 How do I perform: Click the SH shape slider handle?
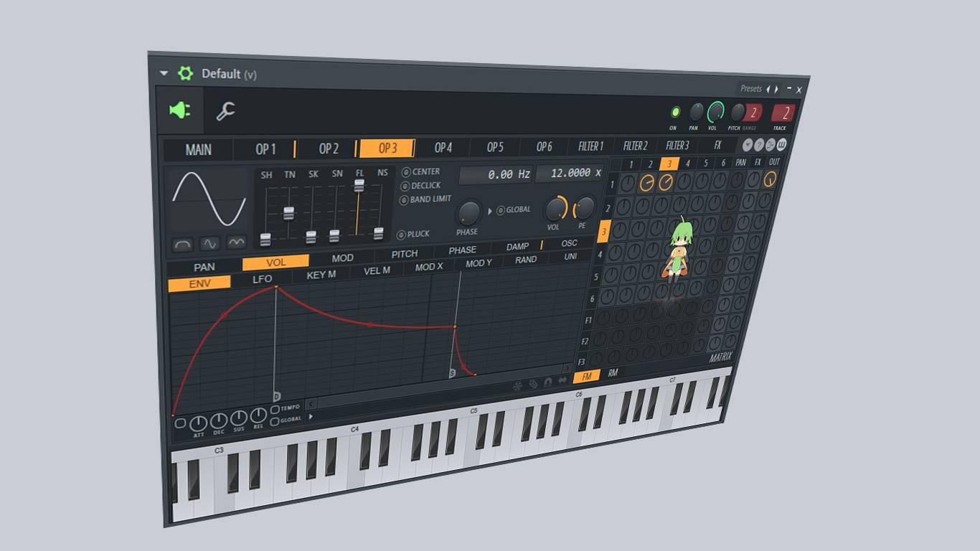point(265,239)
